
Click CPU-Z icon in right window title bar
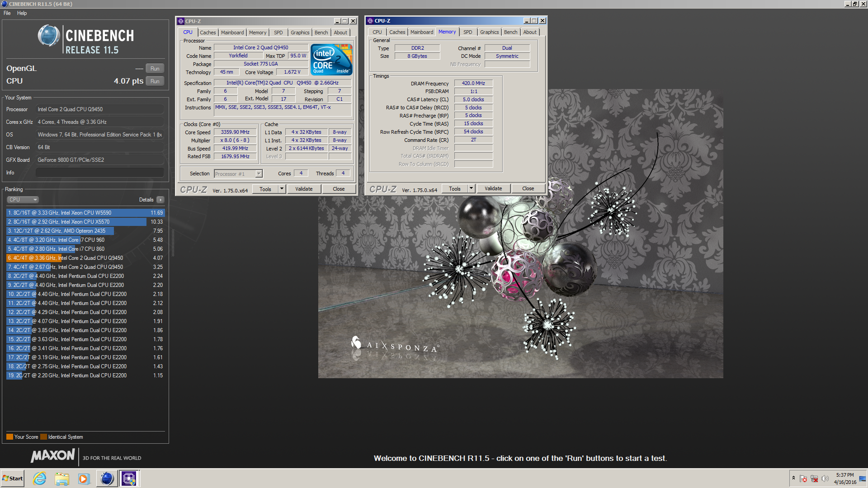[x=370, y=21]
